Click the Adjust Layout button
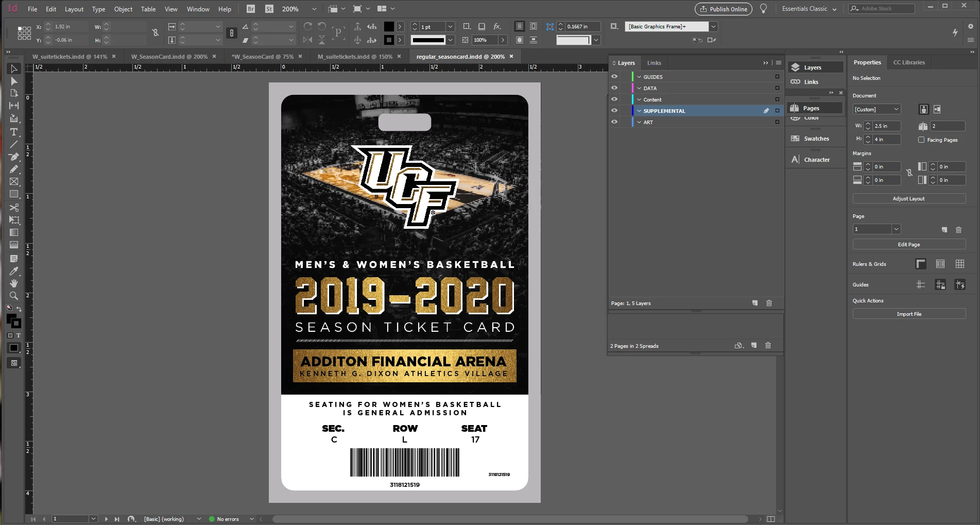 (x=909, y=198)
